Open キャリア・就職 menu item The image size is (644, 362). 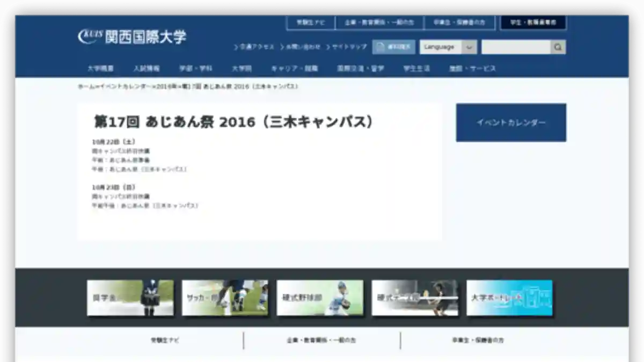tap(294, 69)
